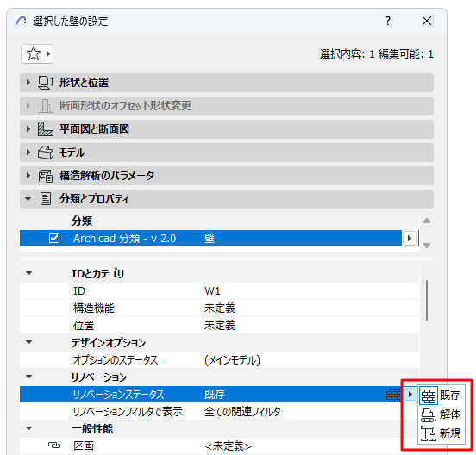This screenshot has width=476, height=455.
Task: Open the classification arrow for 壁 row
Action: click(x=410, y=239)
